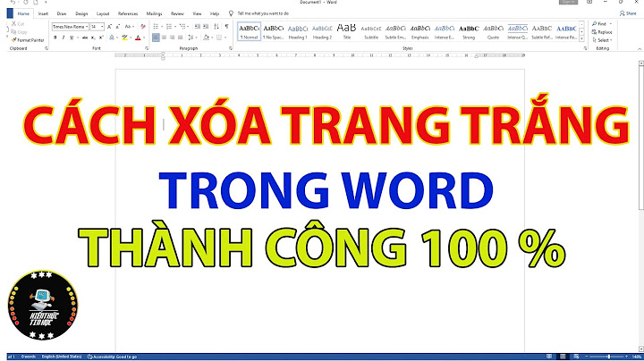
Task: Toggle Subscript formatting
Action: [93, 38]
